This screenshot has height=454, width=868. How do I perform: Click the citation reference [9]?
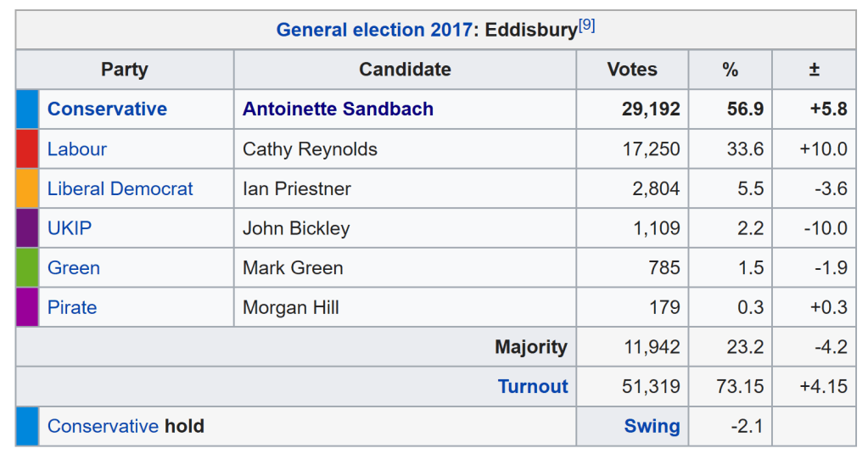click(586, 25)
